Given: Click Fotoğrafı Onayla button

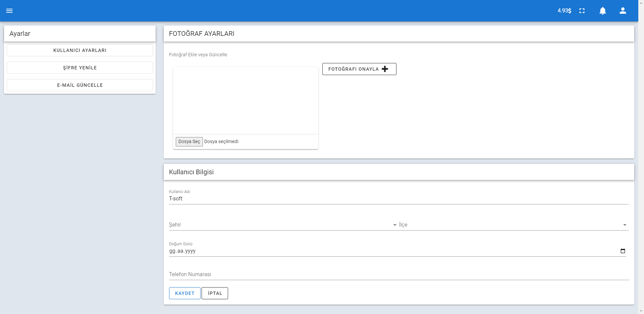Looking at the screenshot, I should pos(359,69).
